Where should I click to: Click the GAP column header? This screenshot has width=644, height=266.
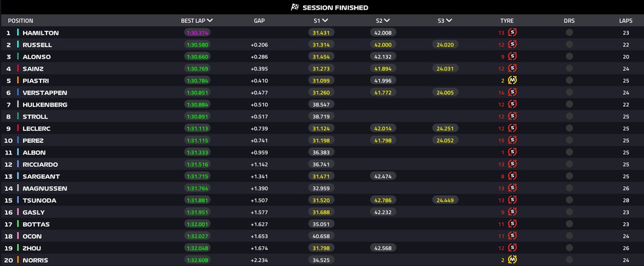[x=259, y=20]
